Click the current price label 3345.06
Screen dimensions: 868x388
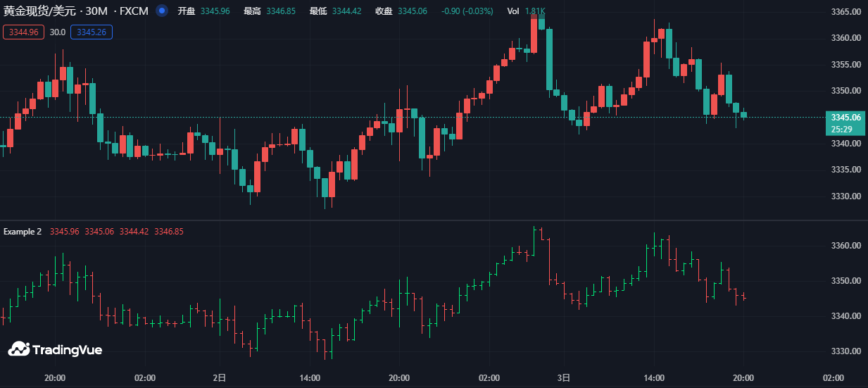[x=845, y=117]
